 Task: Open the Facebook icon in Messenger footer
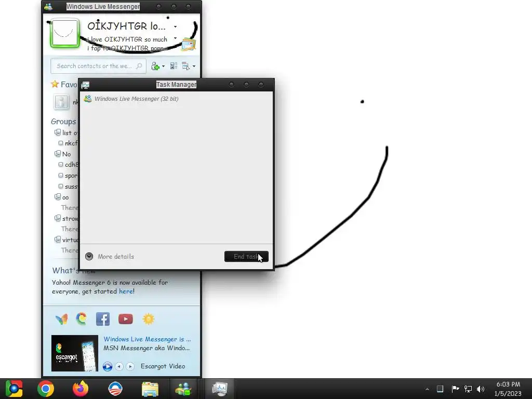tap(103, 319)
